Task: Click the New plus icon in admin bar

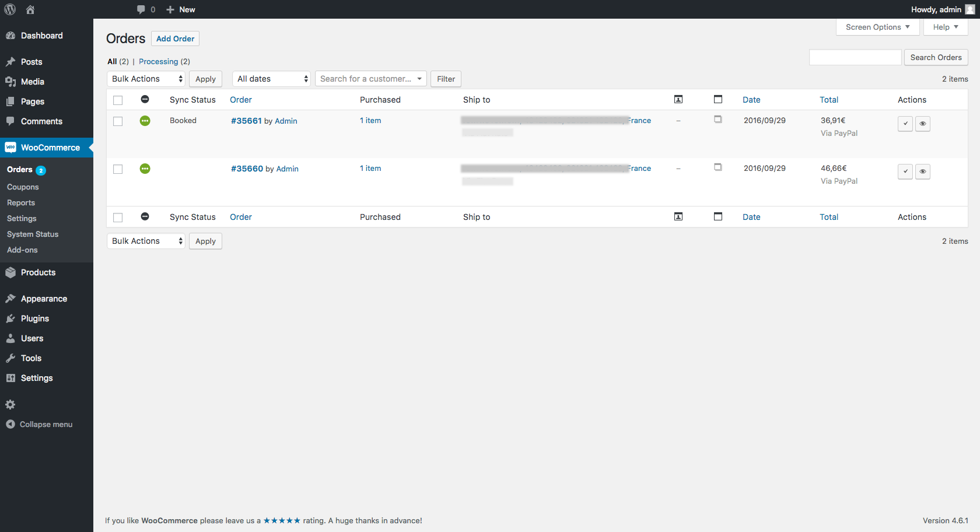Action: point(170,9)
